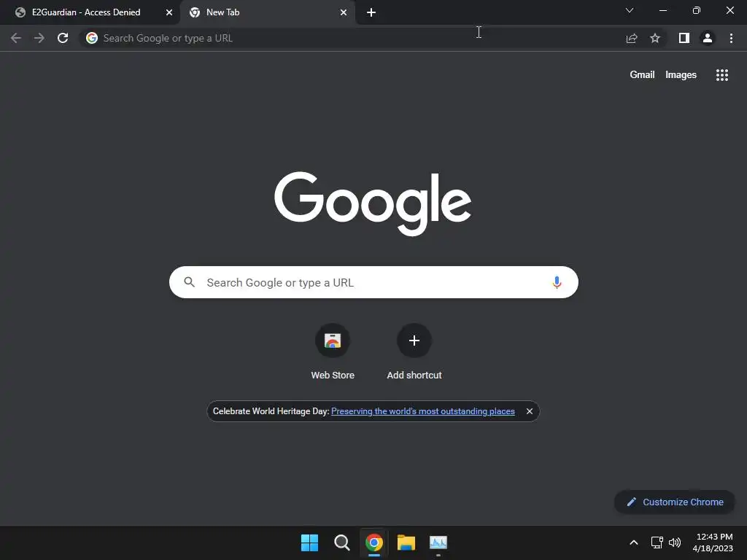Click the forward navigation arrow
The width and height of the screenshot is (747, 560).
coord(39,38)
